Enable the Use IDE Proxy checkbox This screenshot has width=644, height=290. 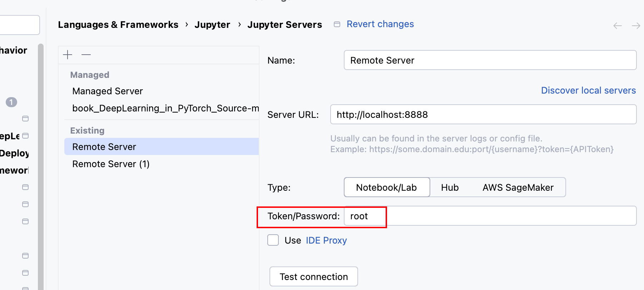tap(273, 240)
